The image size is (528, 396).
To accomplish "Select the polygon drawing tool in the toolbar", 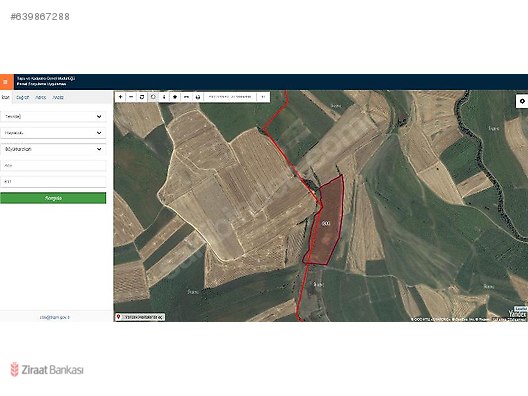I will (153, 97).
